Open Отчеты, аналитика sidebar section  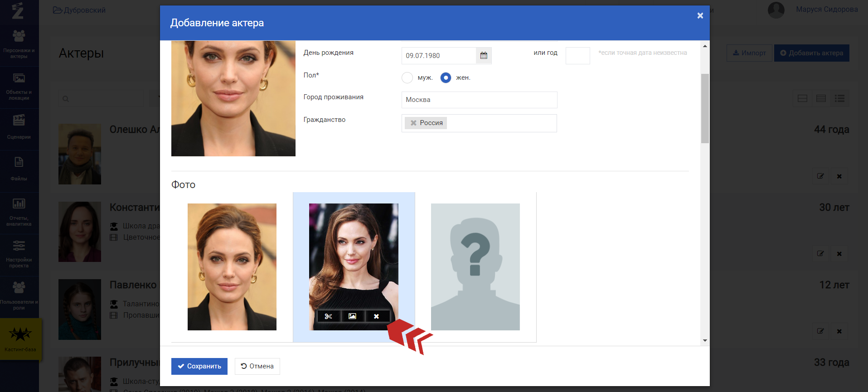tap(19, 212)
